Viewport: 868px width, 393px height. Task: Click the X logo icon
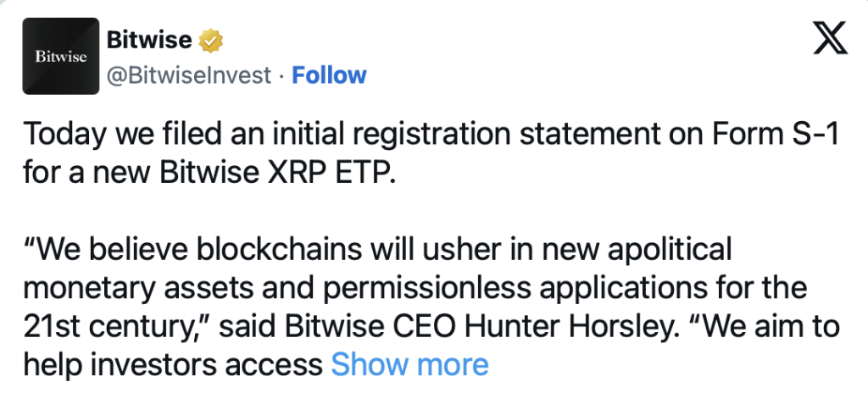coord(830,37)
